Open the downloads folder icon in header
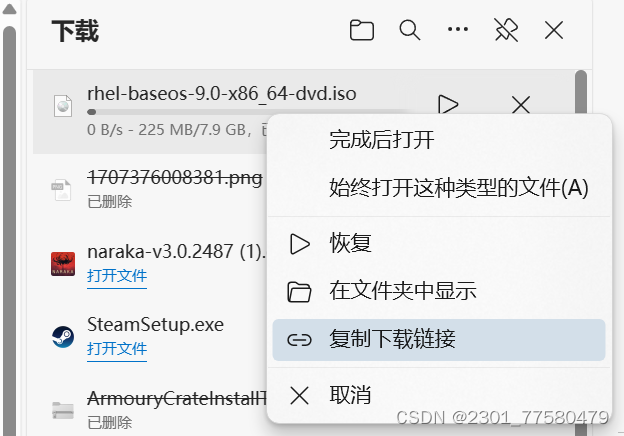 [x=362, y=30]
